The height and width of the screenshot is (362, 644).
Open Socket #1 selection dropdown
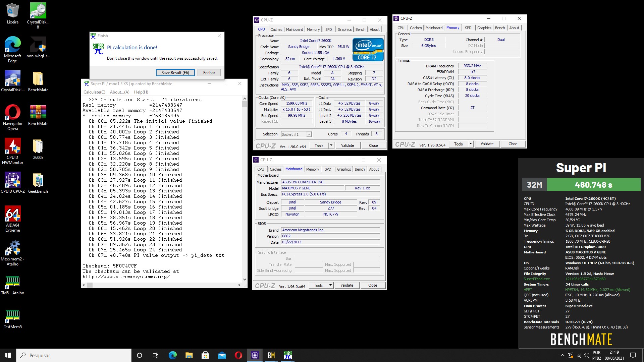296,134
